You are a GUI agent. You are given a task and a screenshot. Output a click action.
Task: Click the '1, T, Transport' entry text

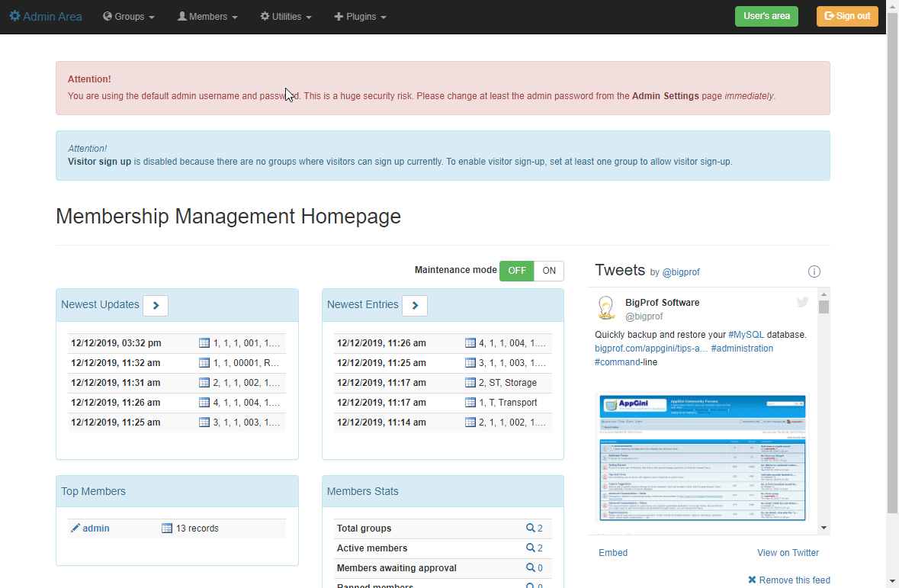point(508,402)
